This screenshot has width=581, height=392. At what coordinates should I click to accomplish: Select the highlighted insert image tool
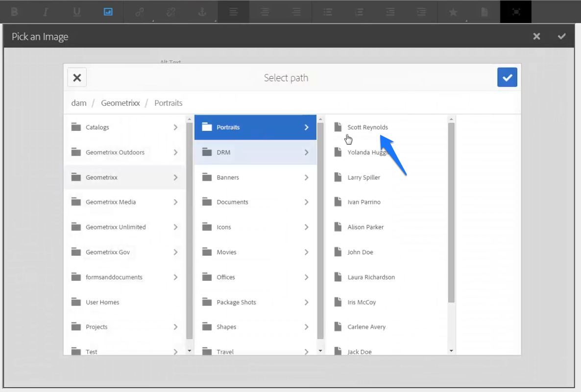pos(108,11)
